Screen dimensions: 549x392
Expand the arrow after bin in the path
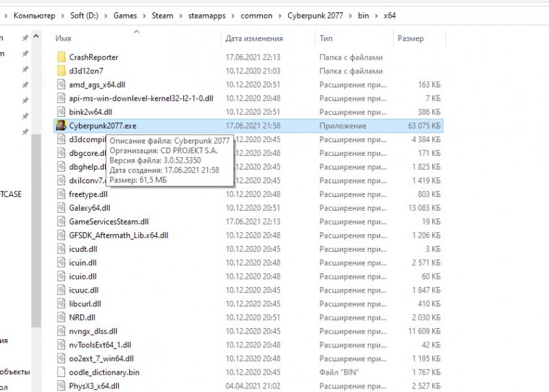(376, 16)
